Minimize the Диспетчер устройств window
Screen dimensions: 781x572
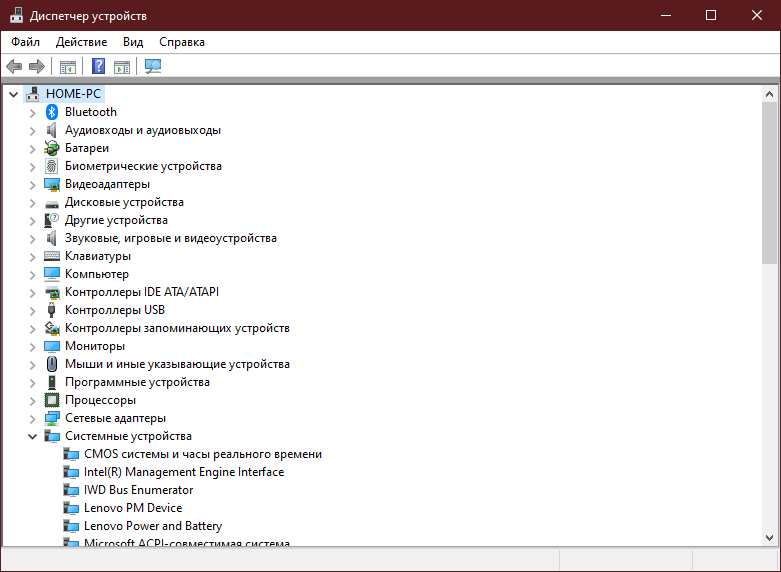665,15
